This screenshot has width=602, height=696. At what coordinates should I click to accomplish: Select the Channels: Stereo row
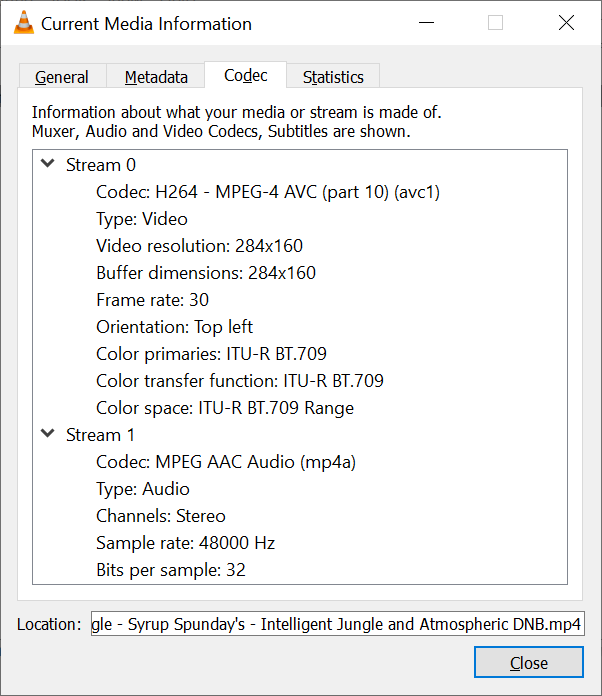[161, 516]
